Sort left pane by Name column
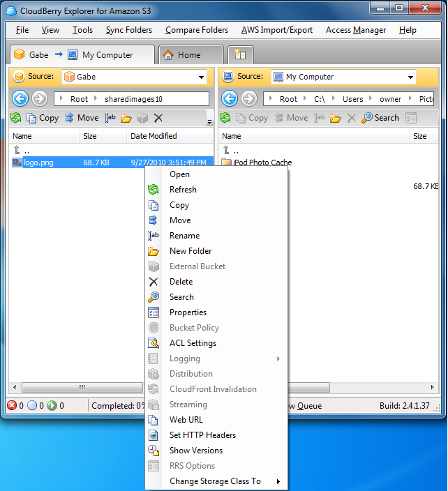Screen dimensions: 448x491 tap(44, 136)
